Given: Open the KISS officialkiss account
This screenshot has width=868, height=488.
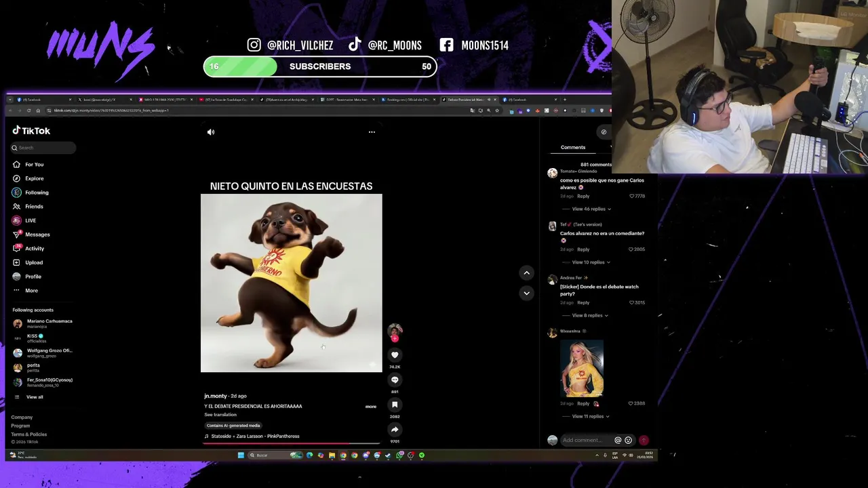Looking at the screenshot, I should (29, 338).
